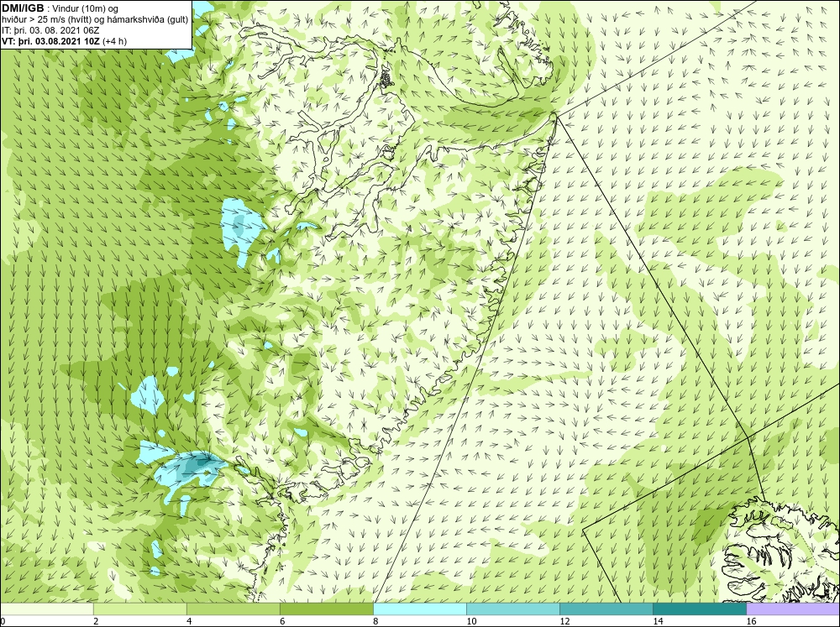Click the legend value label 6
The height and width of the screenshot is (627, 840).
tap(282, 621)
